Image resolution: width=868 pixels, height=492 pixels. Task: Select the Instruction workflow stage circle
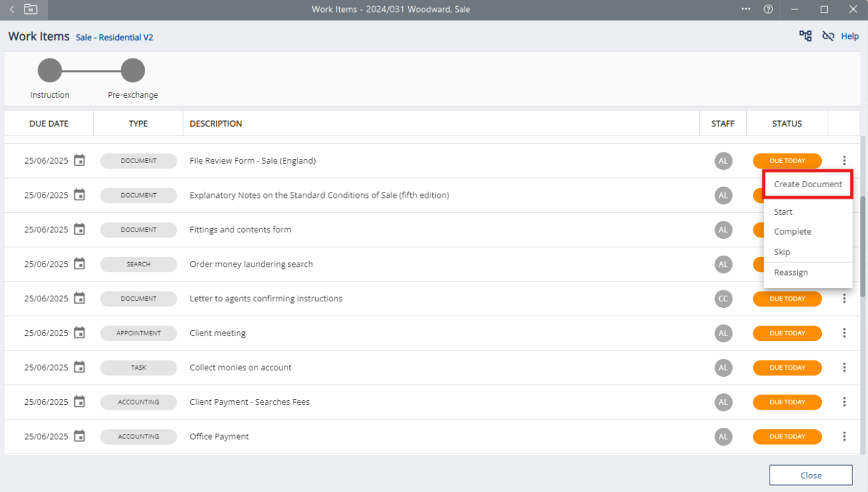[50, 71]
